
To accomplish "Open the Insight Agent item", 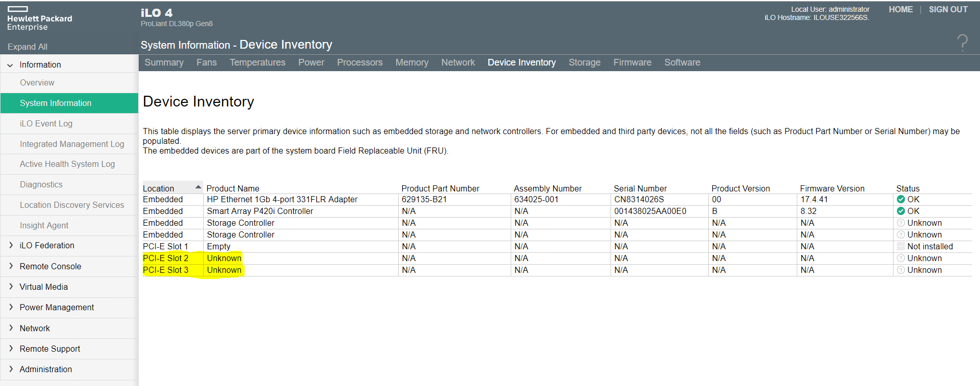I will pyautogui.click(x=69, y=225).
